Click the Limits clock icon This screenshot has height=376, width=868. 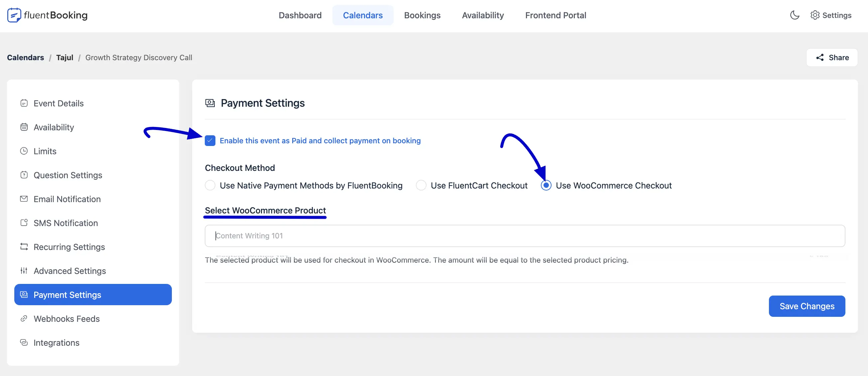24,151
